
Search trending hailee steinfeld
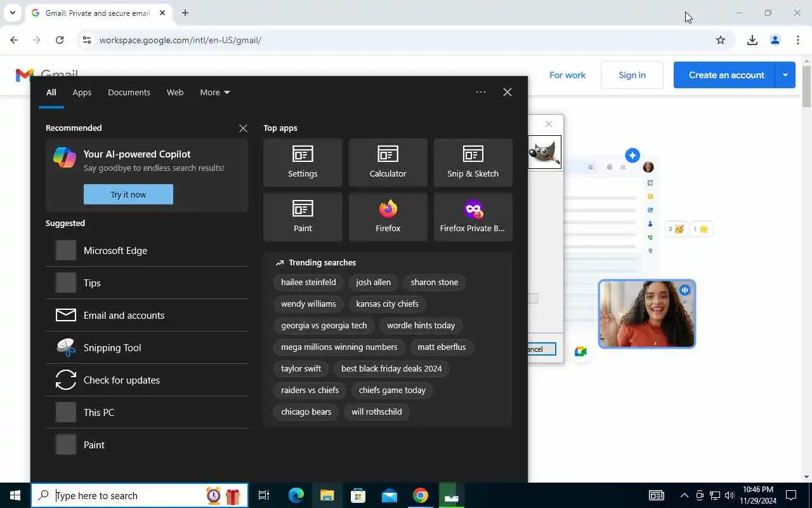[x=308, y=282]
